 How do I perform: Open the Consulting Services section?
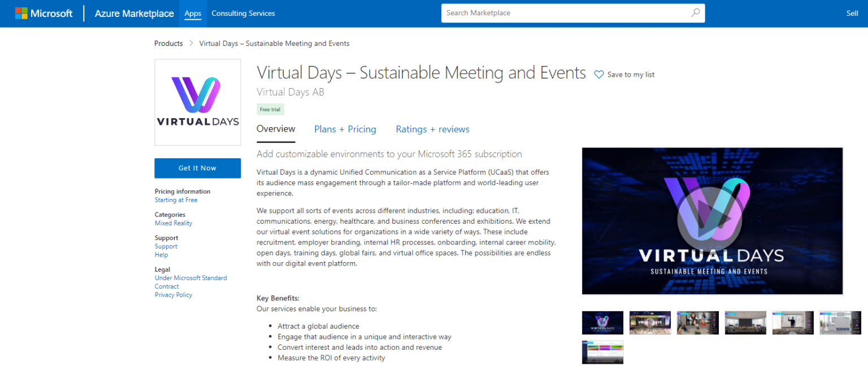(243, 13)
